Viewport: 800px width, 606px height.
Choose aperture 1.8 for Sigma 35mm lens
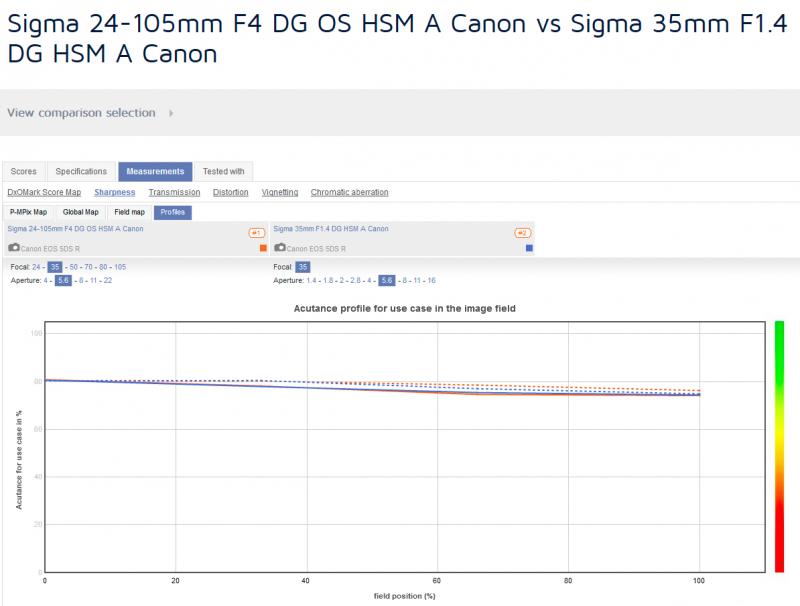pos(328,281)
